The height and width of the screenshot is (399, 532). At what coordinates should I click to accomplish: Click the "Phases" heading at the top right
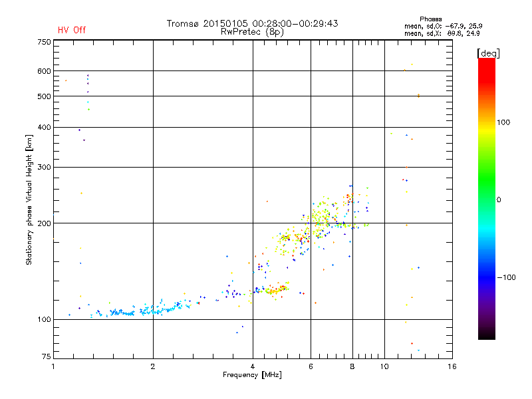pos(430,19)
